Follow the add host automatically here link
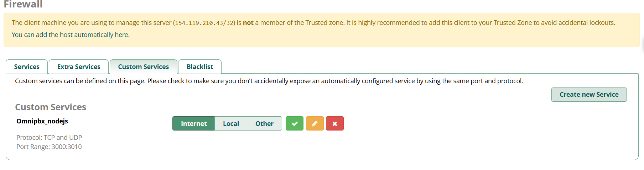The width and height of the screenshot is (644, 170). [71, 34]
